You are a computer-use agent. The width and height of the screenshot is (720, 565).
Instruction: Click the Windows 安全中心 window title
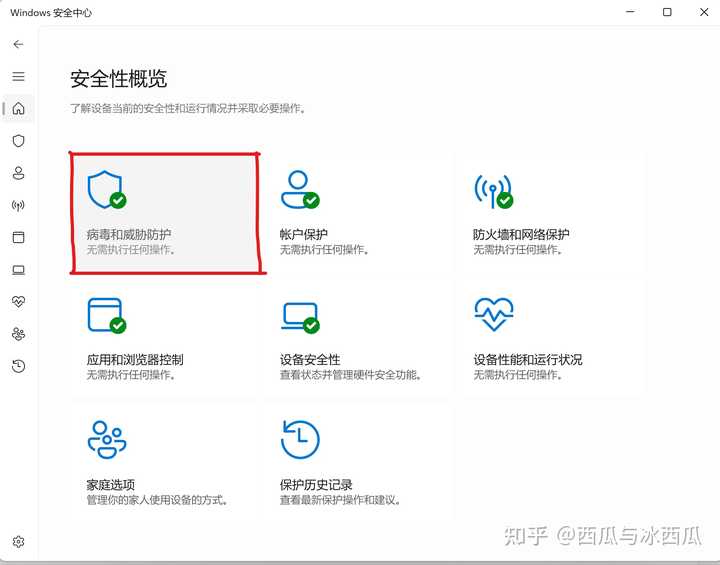51,12
